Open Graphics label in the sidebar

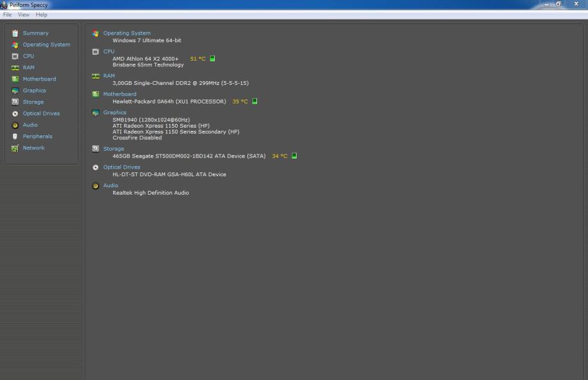click(35, 90)
